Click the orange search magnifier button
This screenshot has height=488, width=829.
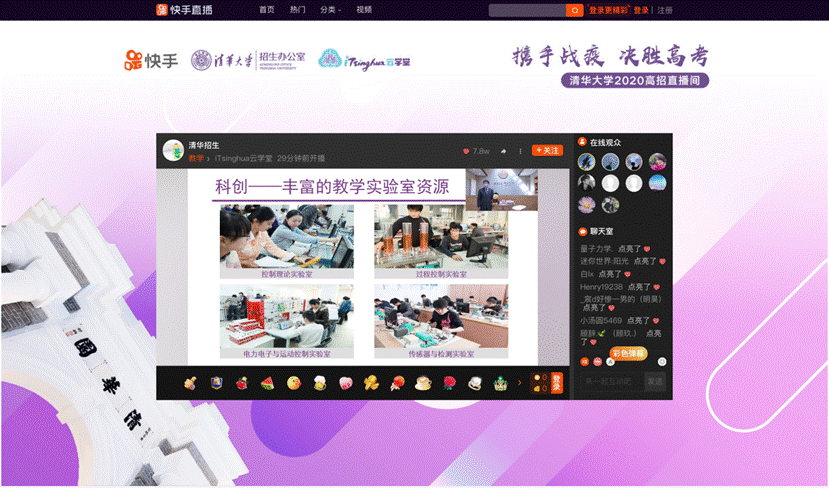(x=574, y=10)
